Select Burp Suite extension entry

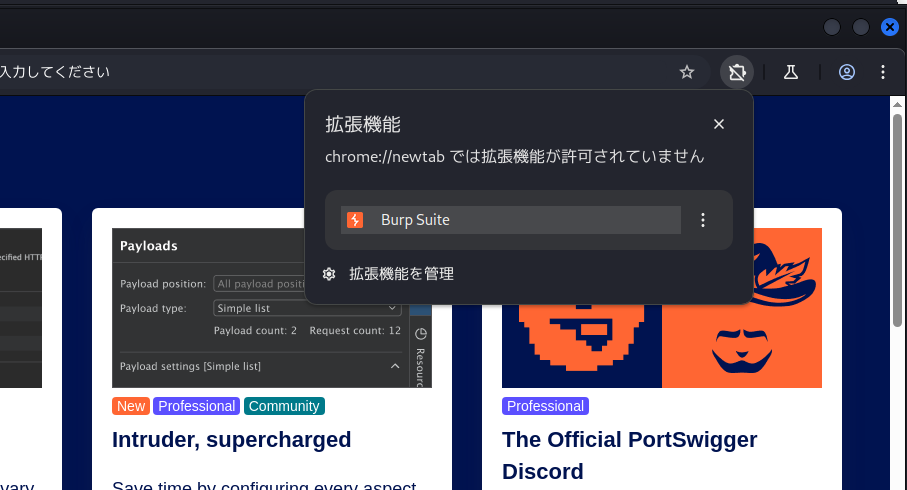pos(511,220)
